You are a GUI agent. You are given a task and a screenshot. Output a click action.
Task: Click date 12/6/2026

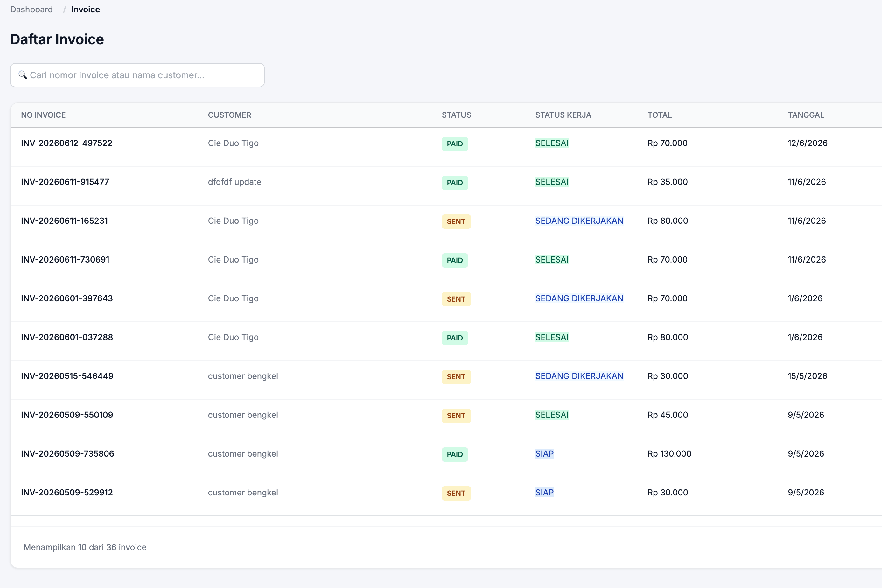[x=807, y=143]
